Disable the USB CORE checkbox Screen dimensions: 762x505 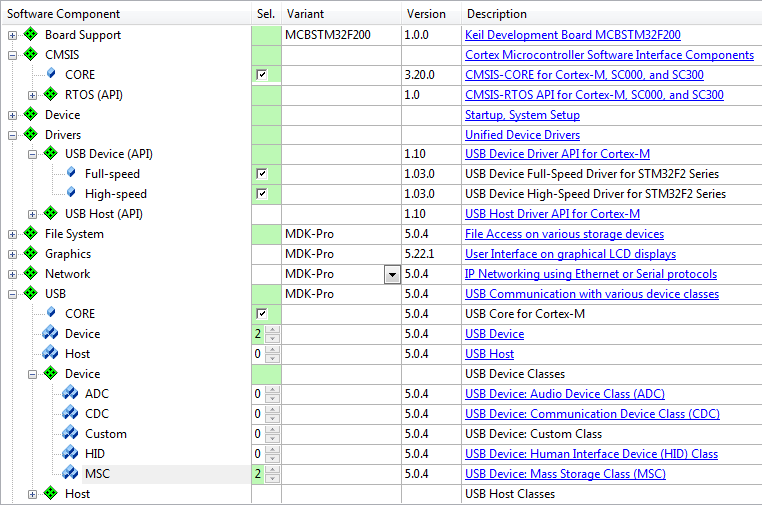pyautogui.click(x=262, y=313)
